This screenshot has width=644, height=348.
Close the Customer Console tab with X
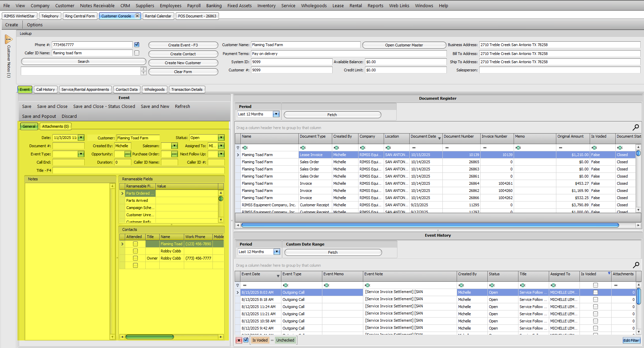[x=137, y=16]
